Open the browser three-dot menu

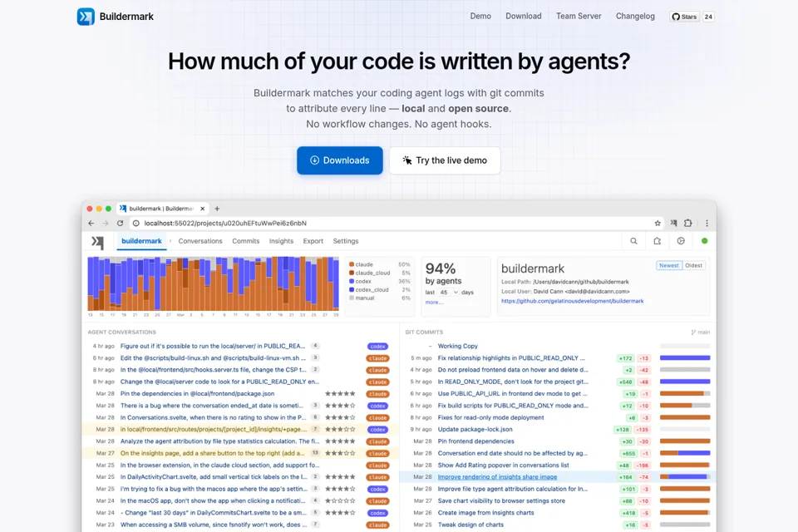(707, 223)
